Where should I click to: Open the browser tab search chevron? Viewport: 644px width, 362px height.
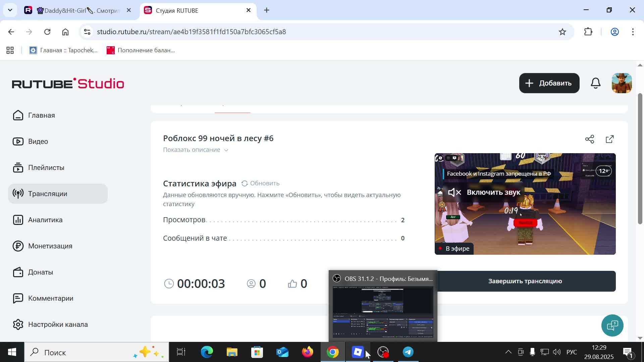coord(10,10)
